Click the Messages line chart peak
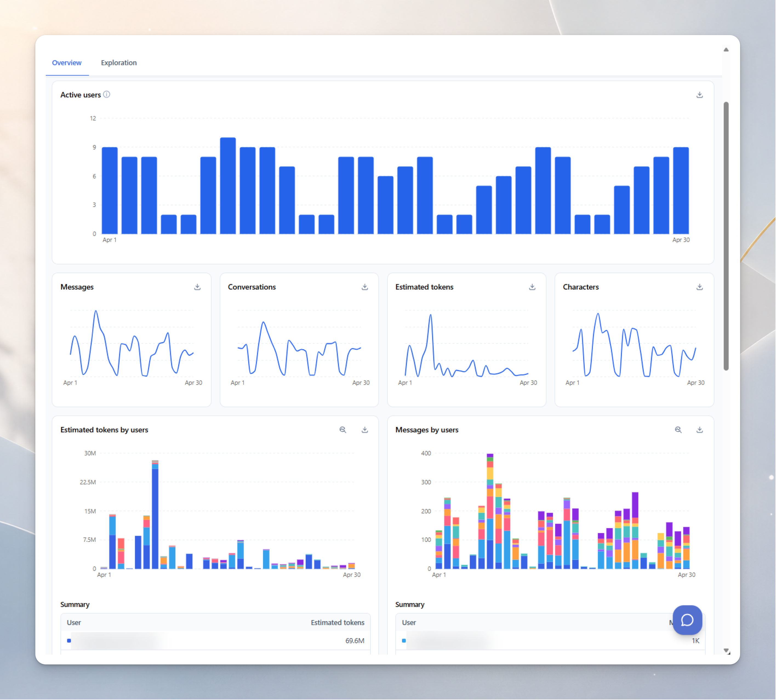Image resolution: width=776 pixels, height=700 pixels. (x=96, y=311)
